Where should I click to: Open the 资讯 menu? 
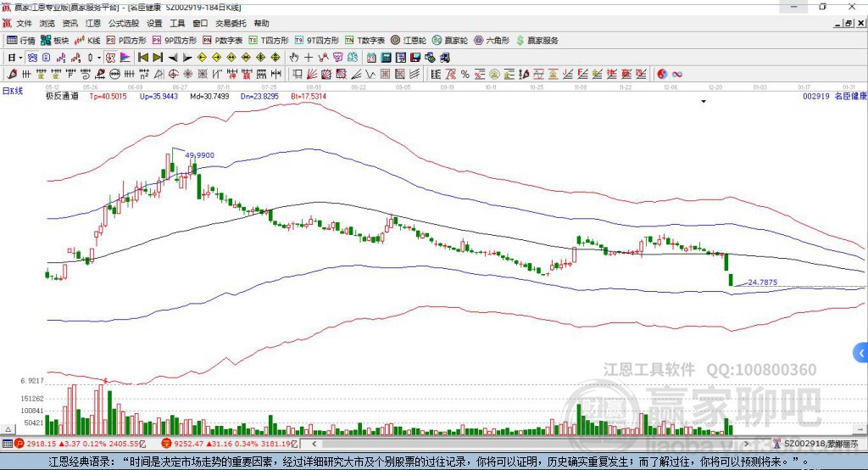(x=70, y=23)
